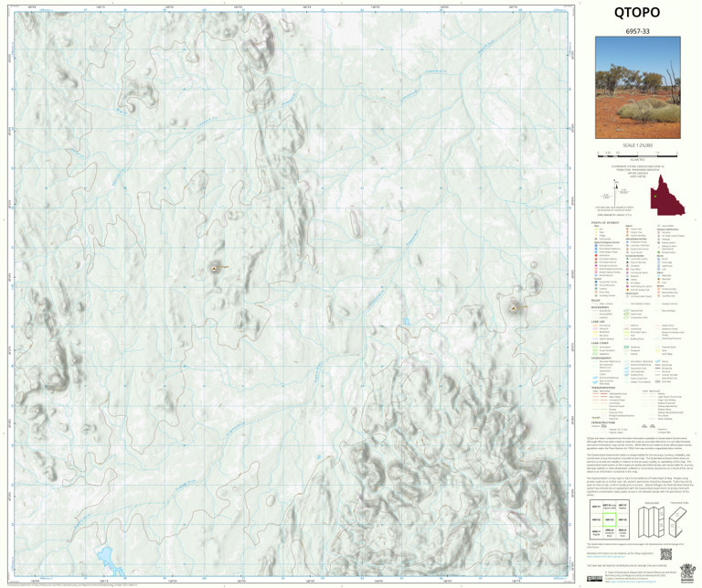Click the HYDROGRAPHY legend heading
Viewport: 702px width, 588px height.
point(603,358)
